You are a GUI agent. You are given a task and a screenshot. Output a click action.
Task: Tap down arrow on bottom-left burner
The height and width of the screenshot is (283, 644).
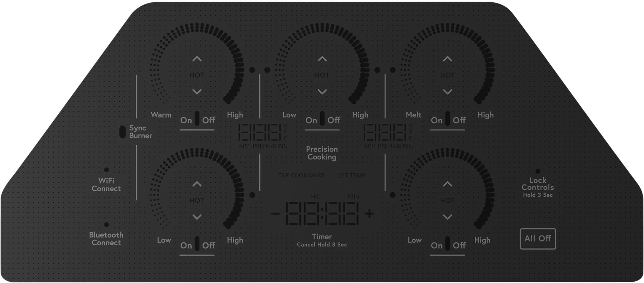[x=197, y=217]
